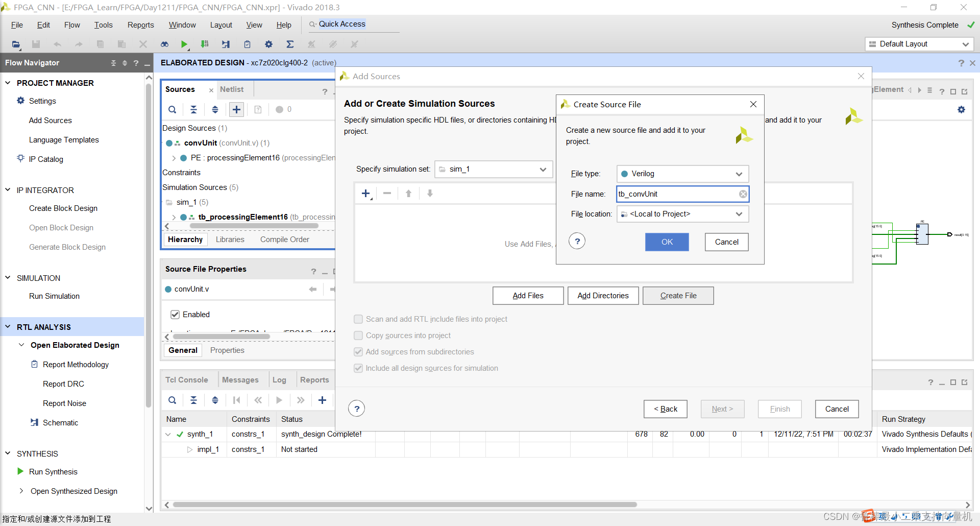Viewport: 980px width, 526px height.
Task: Click Expand All icon in Sources panel
Action: point(215,109)
